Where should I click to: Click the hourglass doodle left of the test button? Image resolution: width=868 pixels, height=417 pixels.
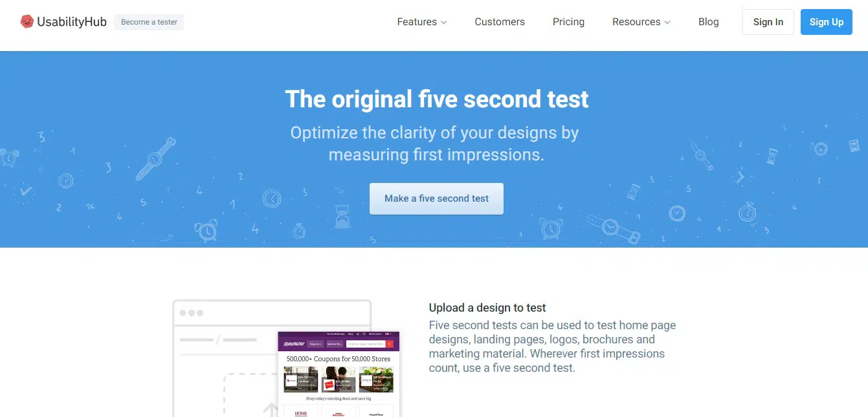pos(342,217)
